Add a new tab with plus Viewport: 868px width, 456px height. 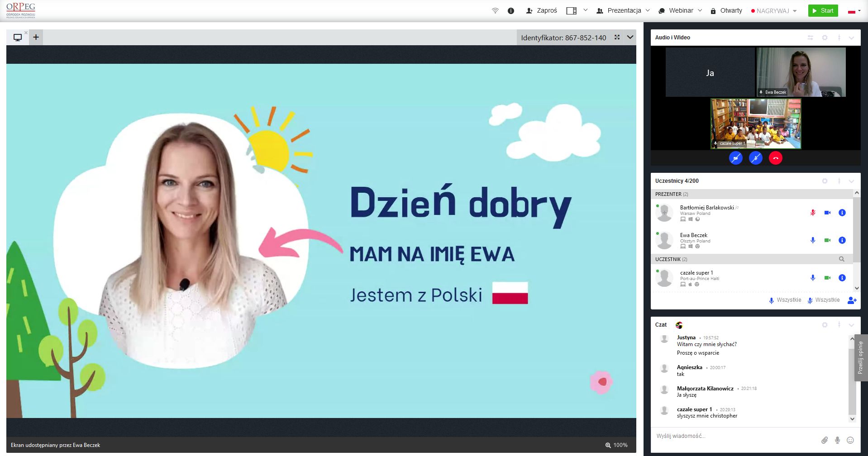[x=36, y=38]
